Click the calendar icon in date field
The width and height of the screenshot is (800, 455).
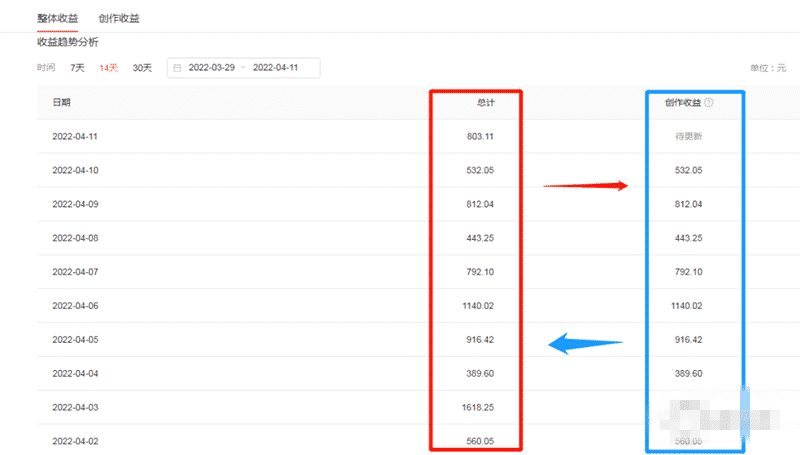point(177,68)
